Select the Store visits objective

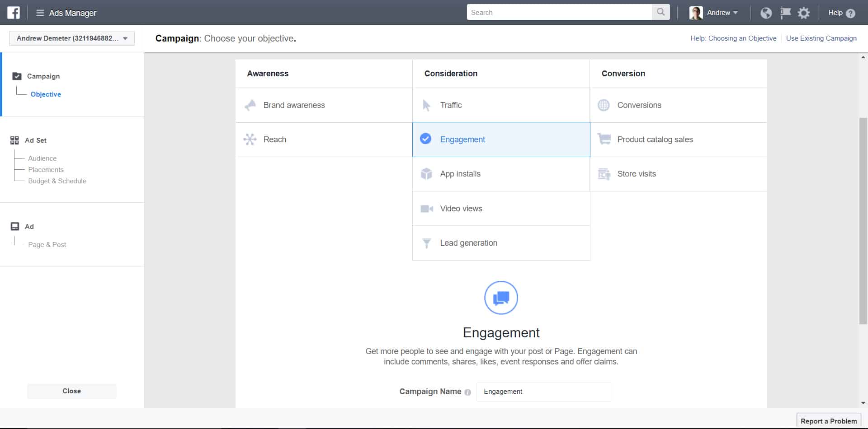click(678, 174)
